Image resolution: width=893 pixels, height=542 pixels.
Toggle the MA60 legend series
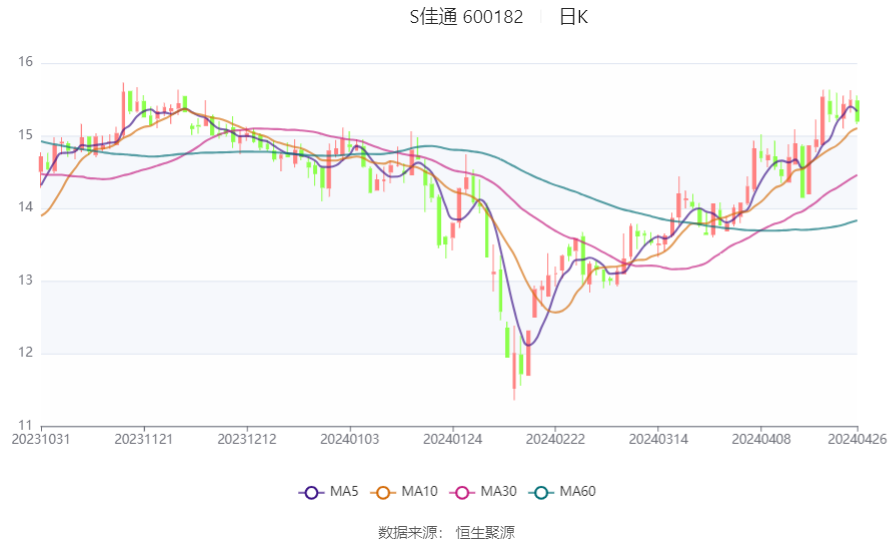[x=562, y=492]
